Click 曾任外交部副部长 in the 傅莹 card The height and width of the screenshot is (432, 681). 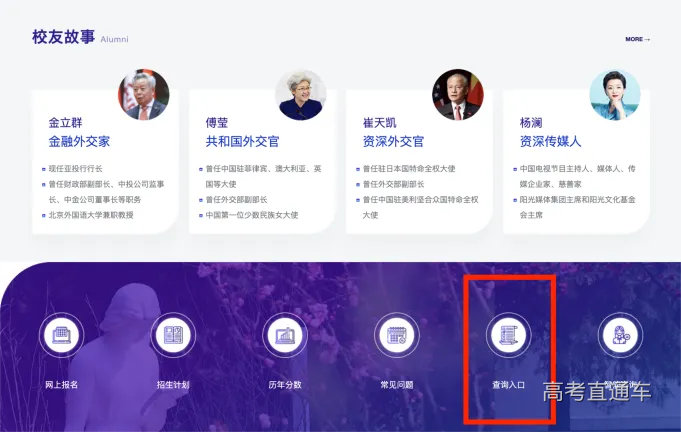[236, 200]
